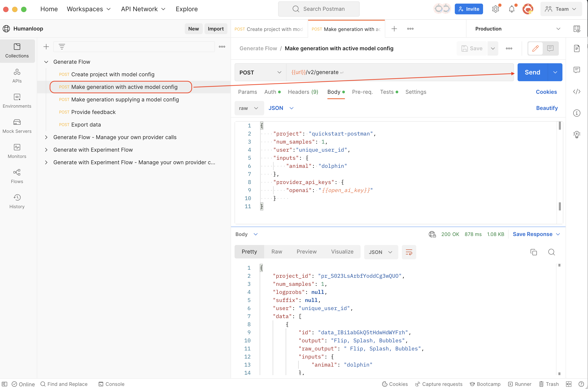
Task: Click the blue Send button
Action: (x=532, y=72)
